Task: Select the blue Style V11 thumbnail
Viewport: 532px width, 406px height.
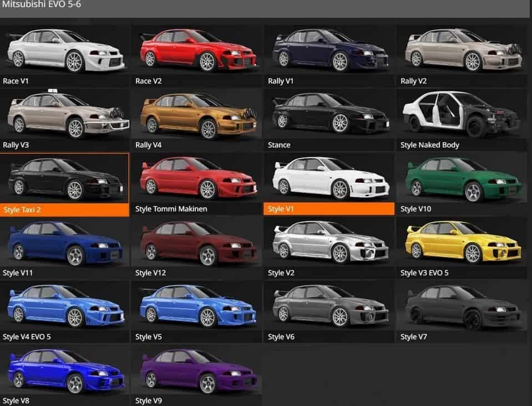Action: click(x=65, y=242)
